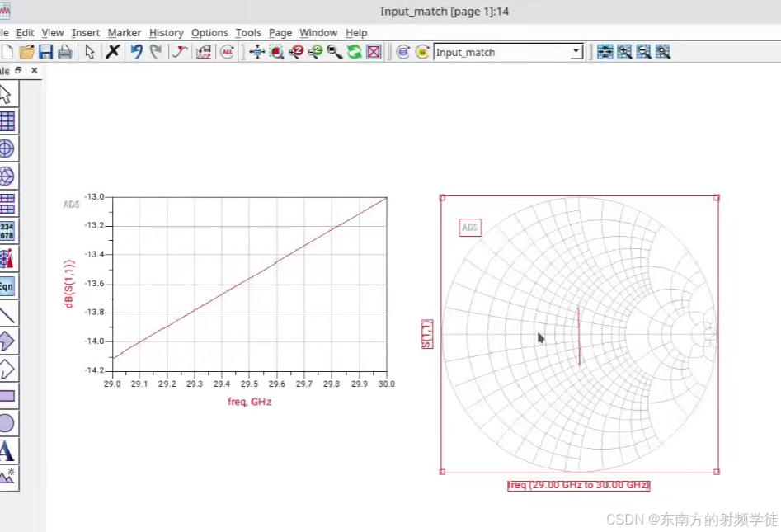Redo the action with the gray arrow
Viewport: 781px width, 532px height.
click(156, 51)
